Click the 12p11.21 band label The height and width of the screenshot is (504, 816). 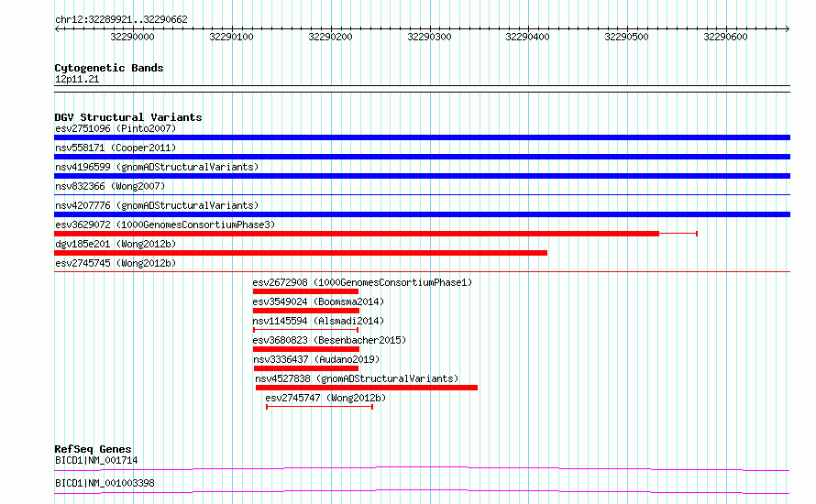[77, 79]
